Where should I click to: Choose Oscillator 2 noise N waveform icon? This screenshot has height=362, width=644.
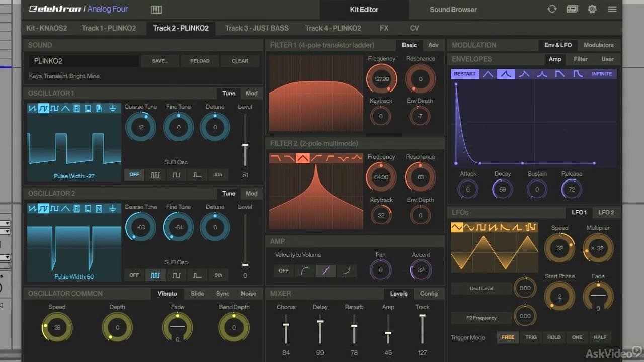tap(99, 208)
